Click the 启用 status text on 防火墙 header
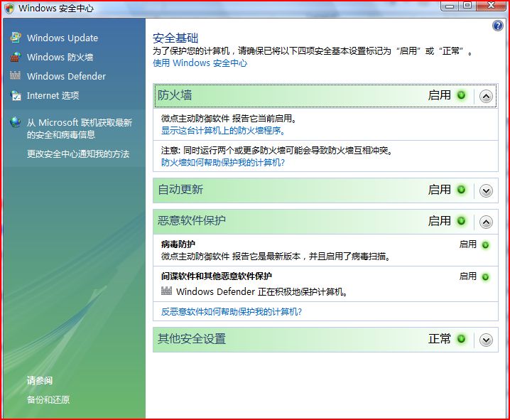 pos(440,95)
